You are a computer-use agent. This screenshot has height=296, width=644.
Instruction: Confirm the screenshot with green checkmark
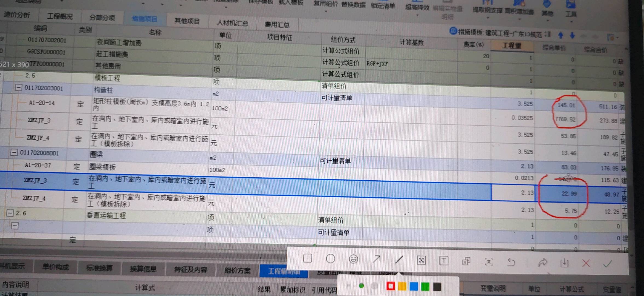(607, 264)
